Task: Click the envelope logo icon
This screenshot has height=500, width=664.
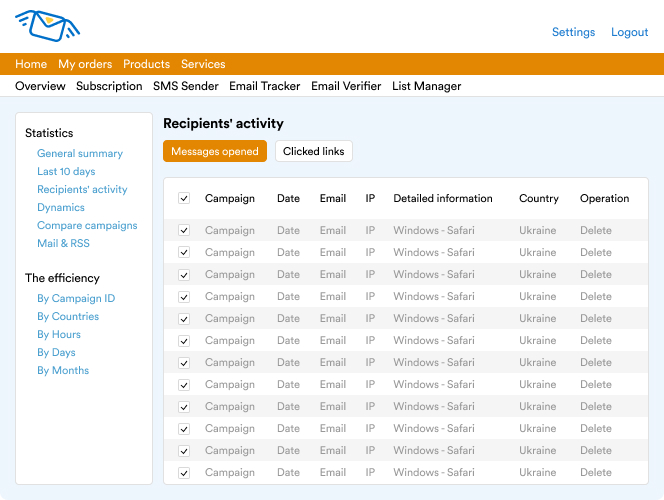Action: click(x=47, y=26)
